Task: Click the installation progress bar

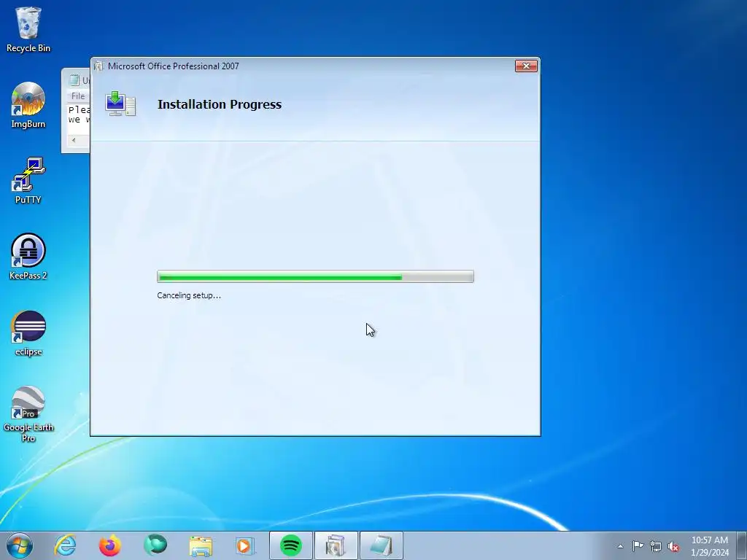Action: [x=315, y=276]
